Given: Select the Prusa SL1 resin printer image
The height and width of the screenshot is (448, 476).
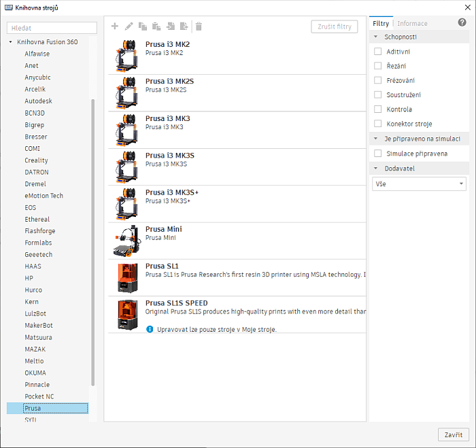Looking at the screenshot, I should point(128,278).
